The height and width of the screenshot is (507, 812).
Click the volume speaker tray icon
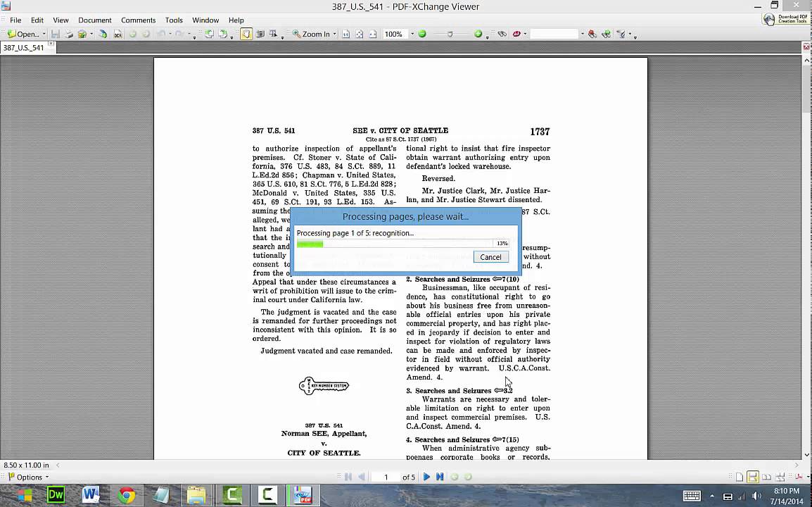coord(756,496)
